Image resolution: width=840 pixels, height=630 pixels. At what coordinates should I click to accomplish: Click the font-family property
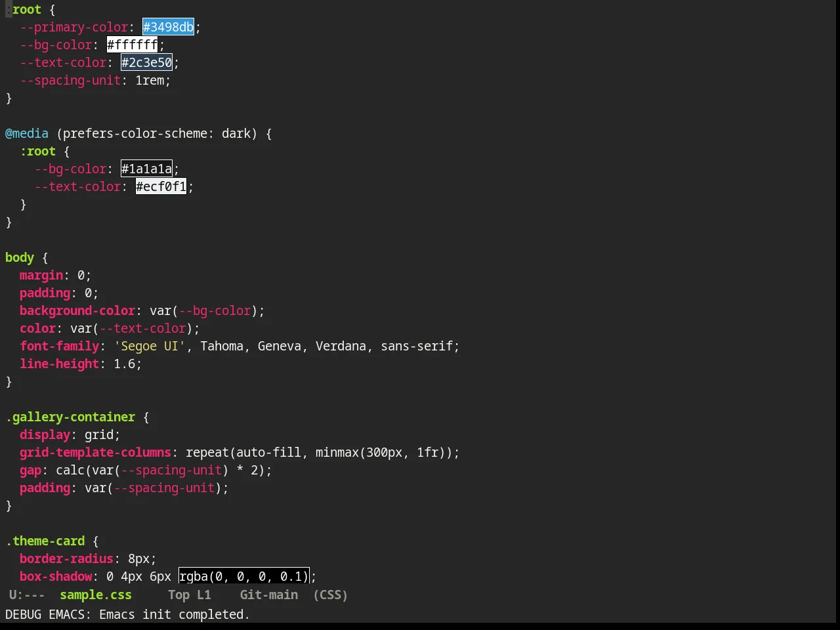(60, 346)
